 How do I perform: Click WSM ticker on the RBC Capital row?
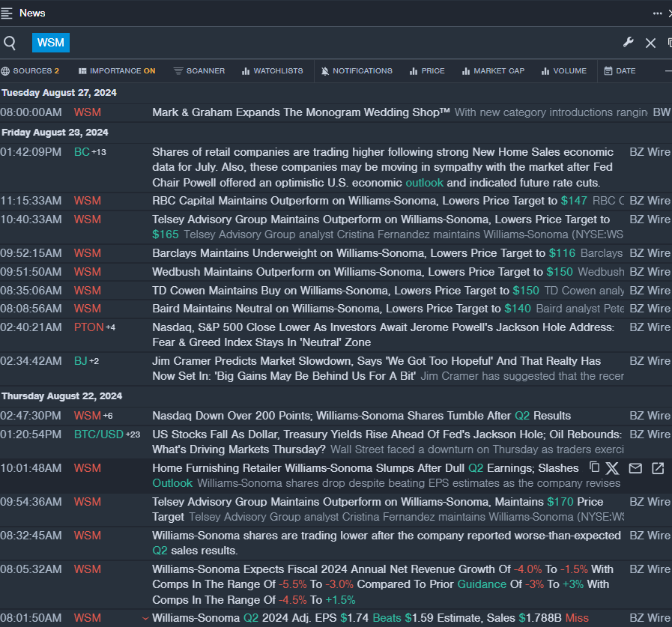click(88, 201)
